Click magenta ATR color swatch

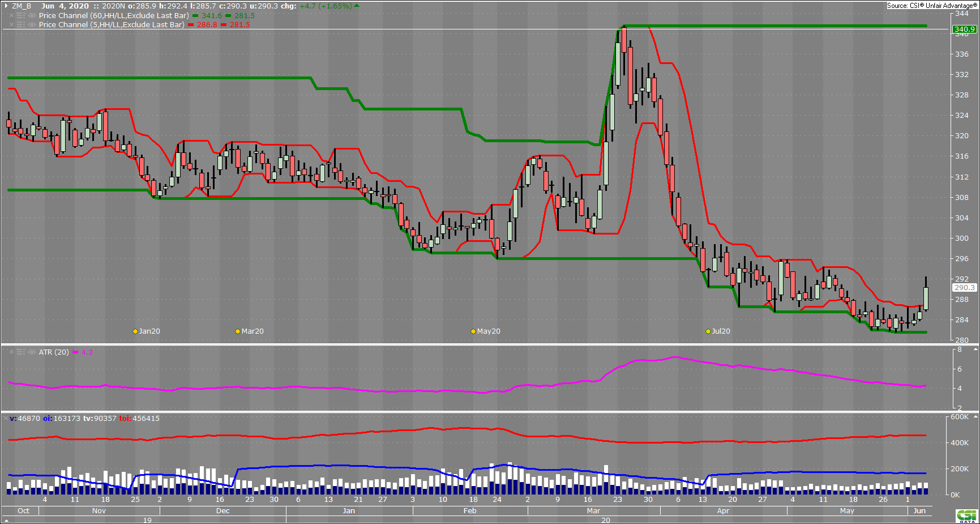(75, 352)
